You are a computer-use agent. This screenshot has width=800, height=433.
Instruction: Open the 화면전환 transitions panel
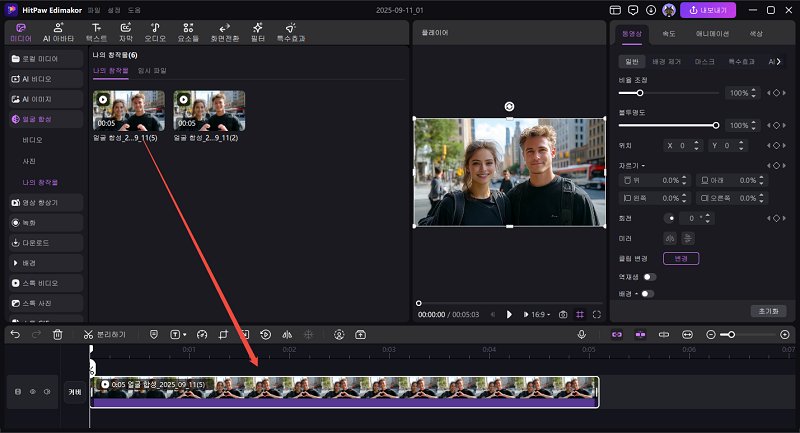pos(224,32)
